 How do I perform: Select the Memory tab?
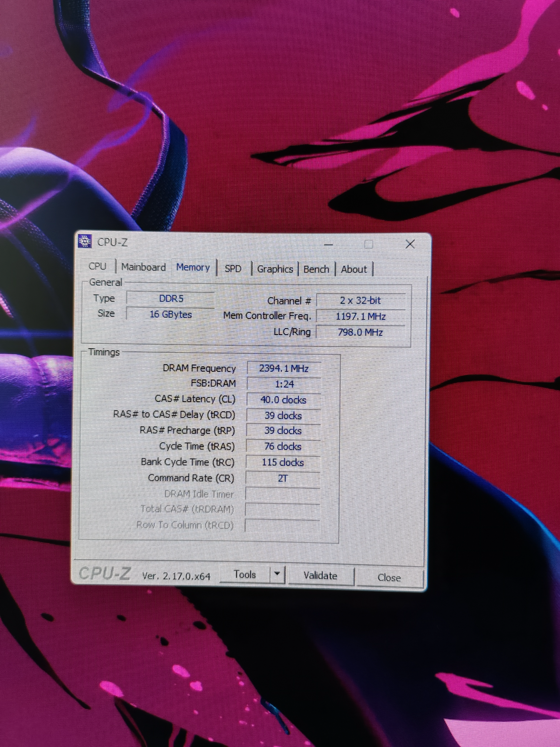(x=193, y=267)
